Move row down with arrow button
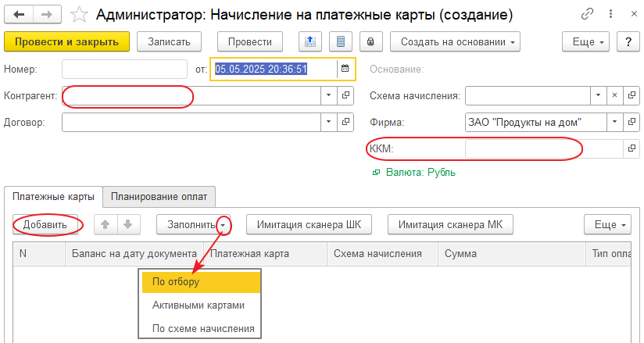This screenshot has height=343, width=644. point(127,225)
